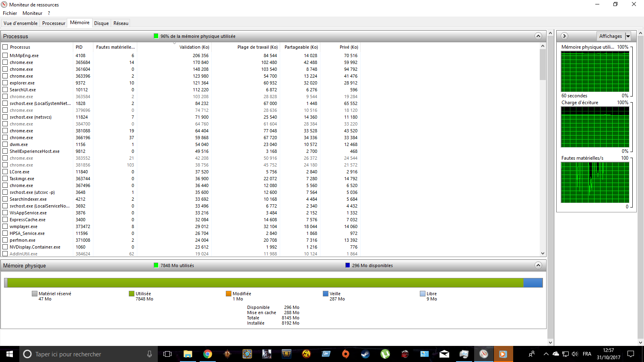Screen dimensions: 644x362
Task: Open the Diablo game icon on taskbar
Action: pos(227,354)
